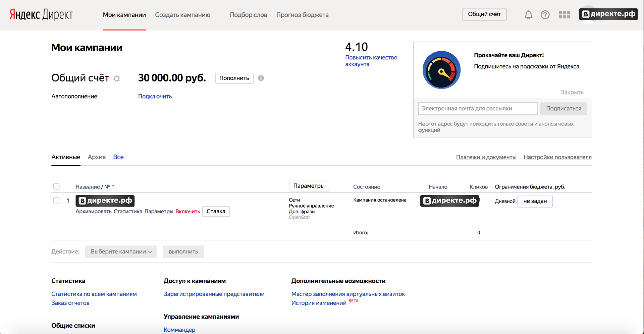Open the Мои кампании header tab

tap(124, 15)
